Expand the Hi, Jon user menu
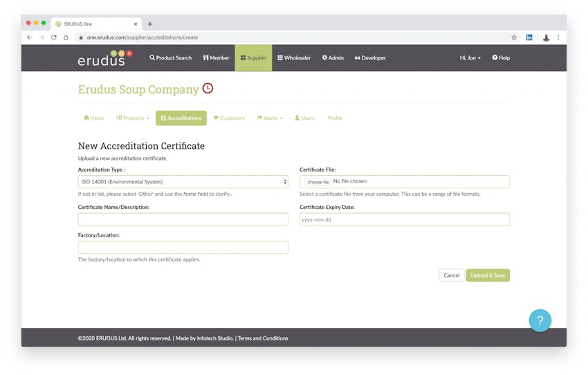The height and width of the screenshot is (375, 588). [470, 57]
